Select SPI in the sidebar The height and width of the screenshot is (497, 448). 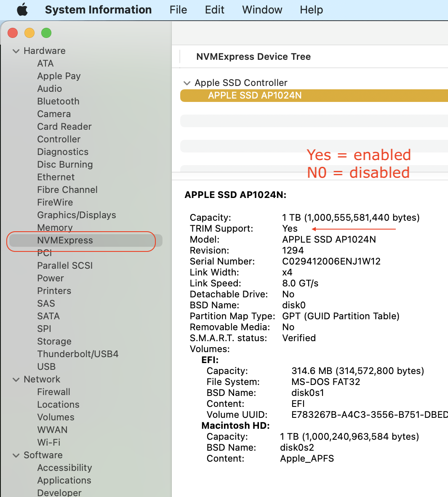coord(44,329)
